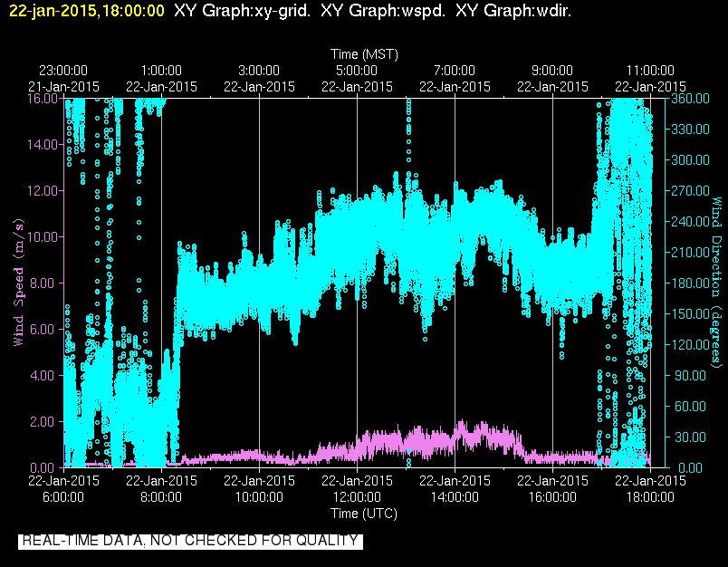Screen dimensions: 728x567
Task: Click the 12.00 wind speed axis value
Action: [42, 191]
